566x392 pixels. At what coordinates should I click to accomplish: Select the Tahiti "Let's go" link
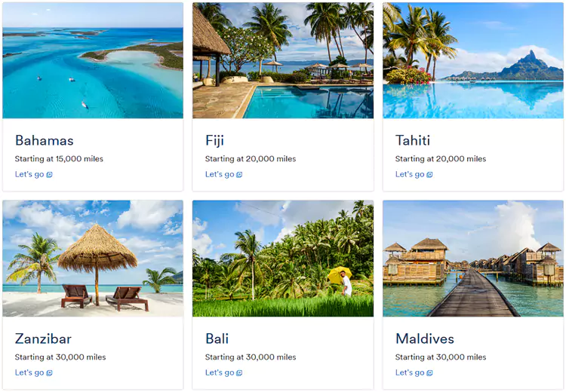410,174
